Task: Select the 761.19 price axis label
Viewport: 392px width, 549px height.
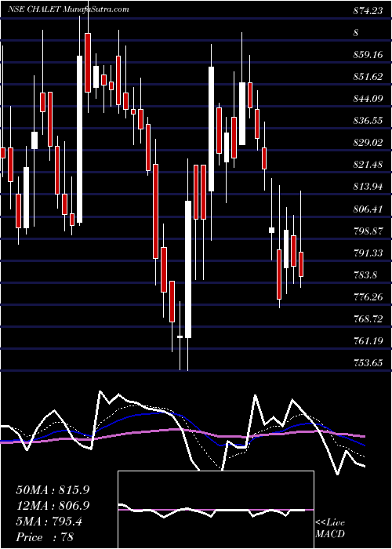Action: (368, 341)
